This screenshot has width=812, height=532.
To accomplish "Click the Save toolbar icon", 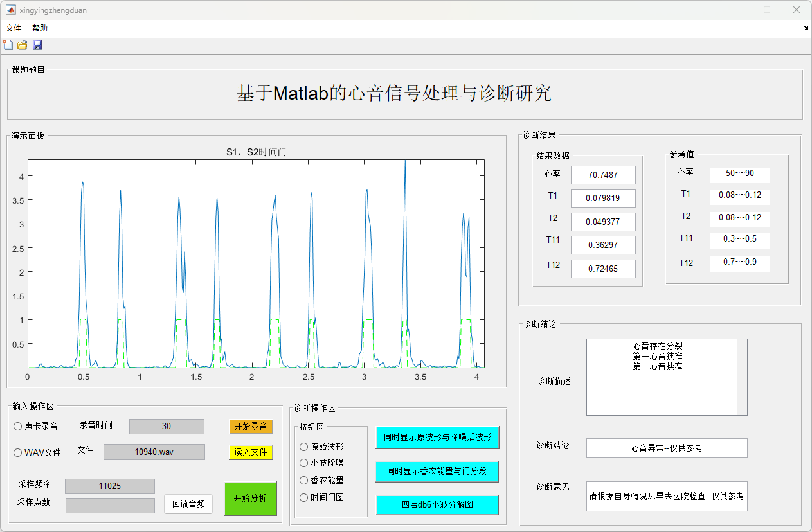I will pyautogui.click(x=37, y=45).
